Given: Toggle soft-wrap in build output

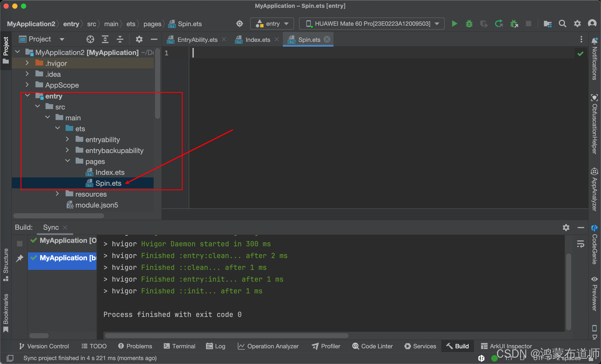Looking at the screenshot, I should click(x=580, y=244).
